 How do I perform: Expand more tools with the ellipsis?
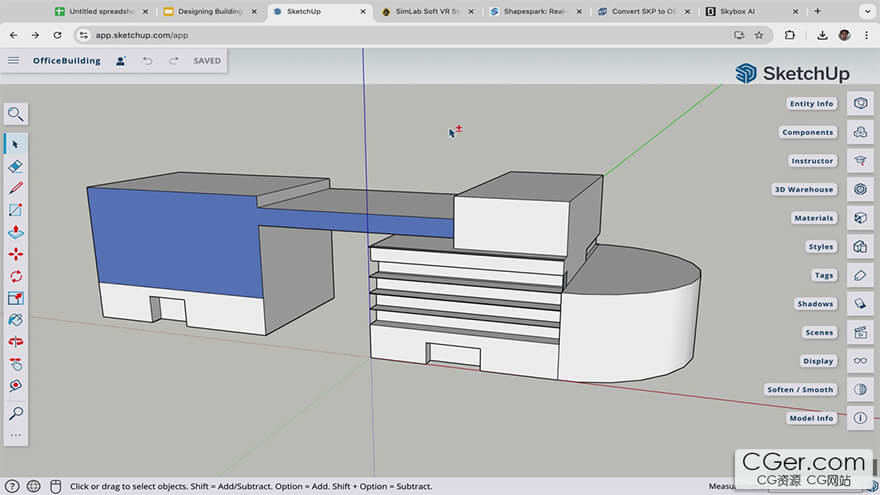coord(15,435)
